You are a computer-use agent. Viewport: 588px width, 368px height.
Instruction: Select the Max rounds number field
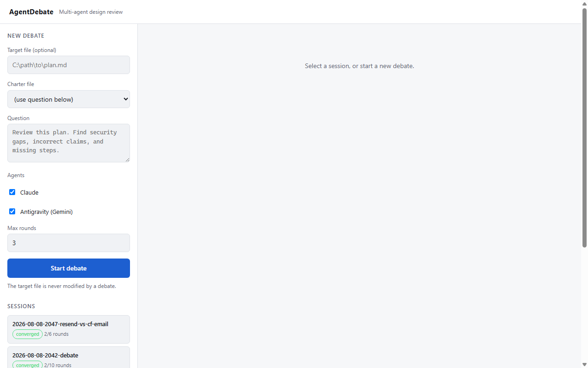[x=68, y=243]
